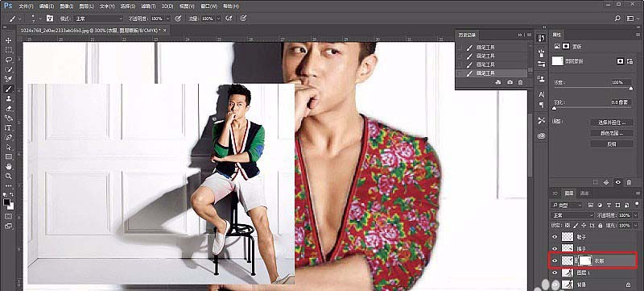Select the Horizontal Type tool

[9, 127]
